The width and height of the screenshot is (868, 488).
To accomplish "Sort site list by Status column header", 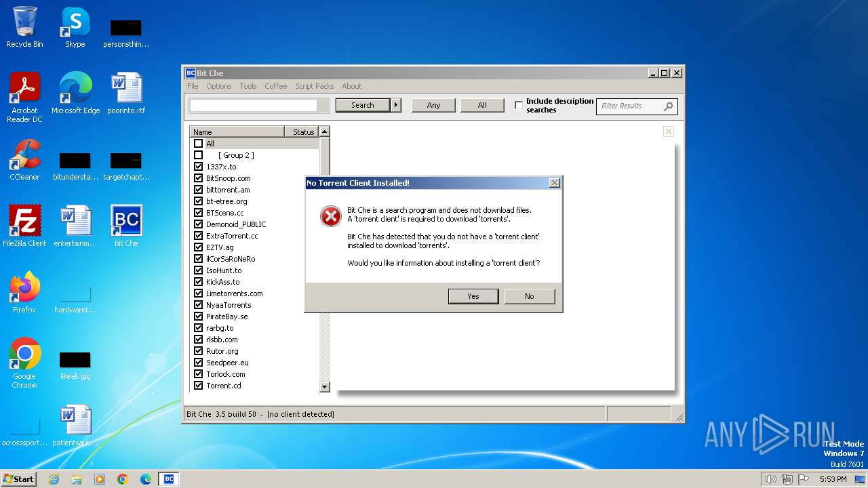I will tap(301, 132).
